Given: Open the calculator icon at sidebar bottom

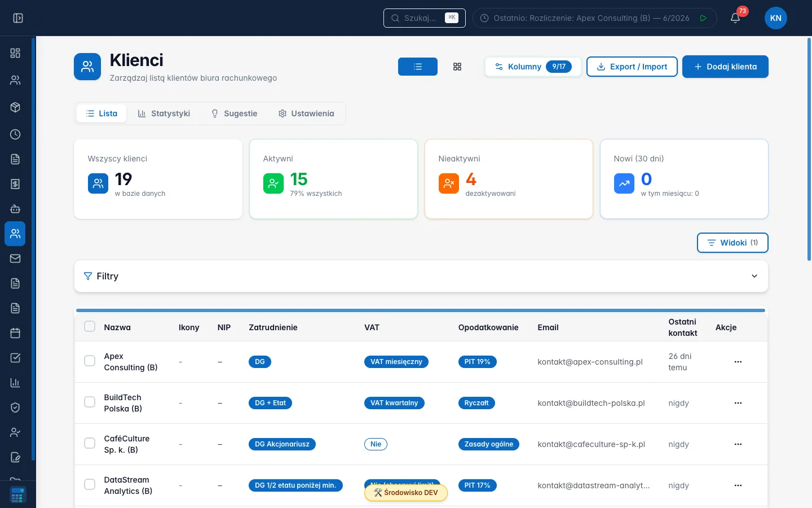Looking at the screenshot, I should pyautogui.click(x=17, y=495).
